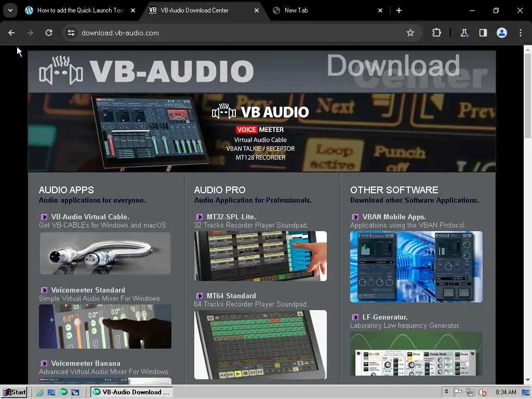This screenshot has width=532, height=399.
Task: Open the Chrome profile avatar
Action: point(502,33)
